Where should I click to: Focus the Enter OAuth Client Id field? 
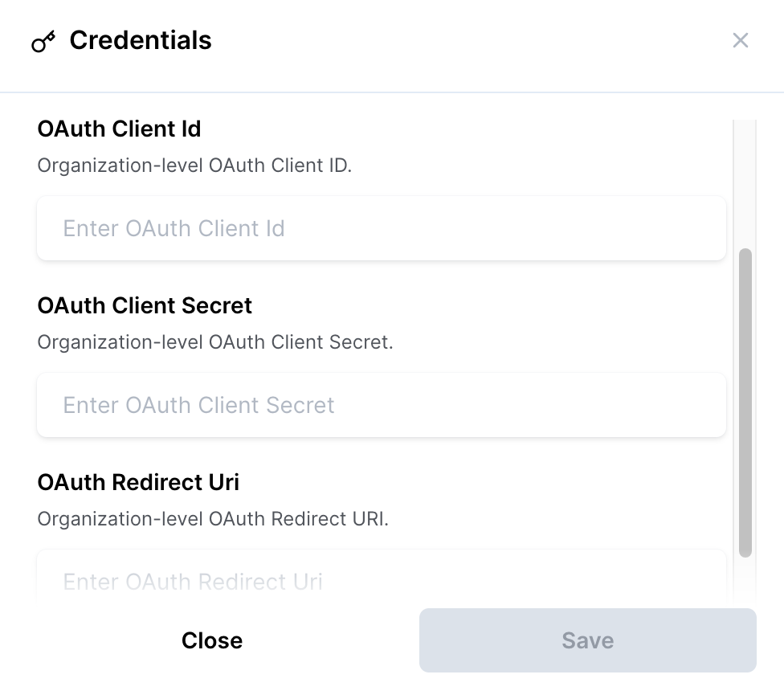(x=382, y=228)
